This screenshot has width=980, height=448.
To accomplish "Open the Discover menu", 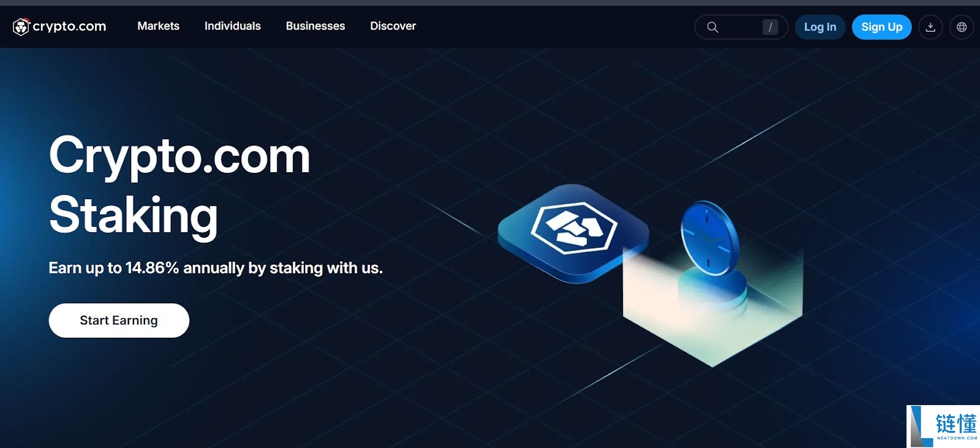I will (393, 26).
